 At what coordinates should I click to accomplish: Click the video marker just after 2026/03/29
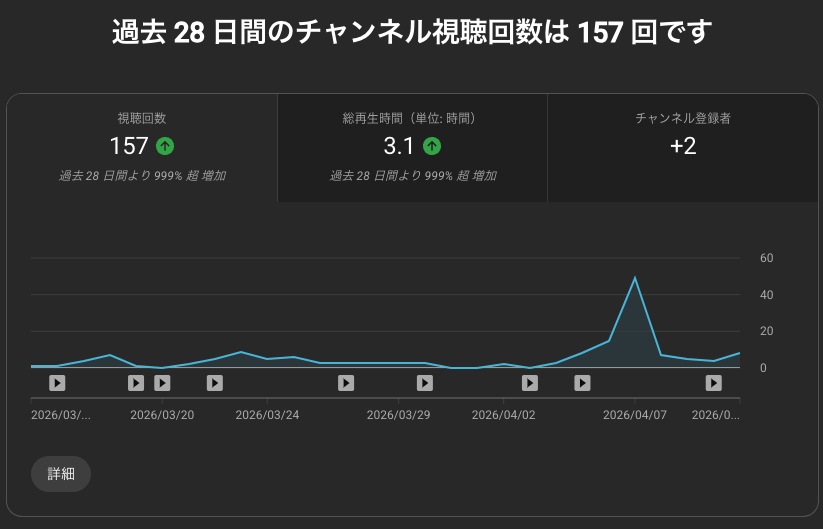coord(424,382)
